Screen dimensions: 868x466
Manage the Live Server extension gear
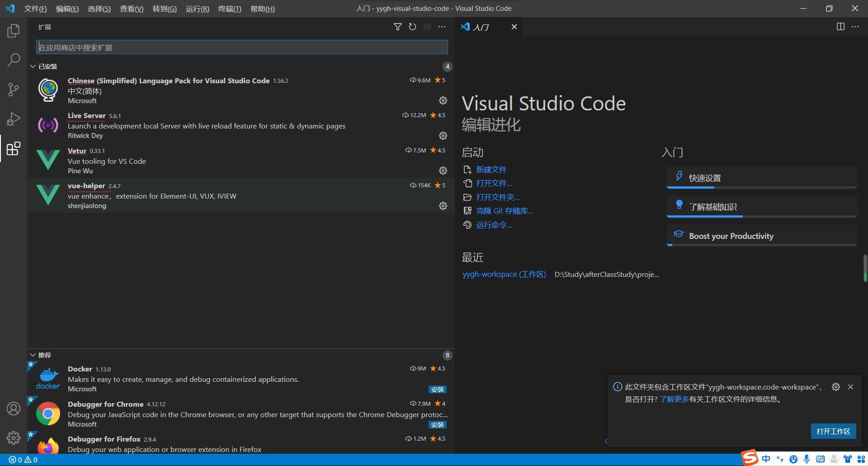(443, 136)
